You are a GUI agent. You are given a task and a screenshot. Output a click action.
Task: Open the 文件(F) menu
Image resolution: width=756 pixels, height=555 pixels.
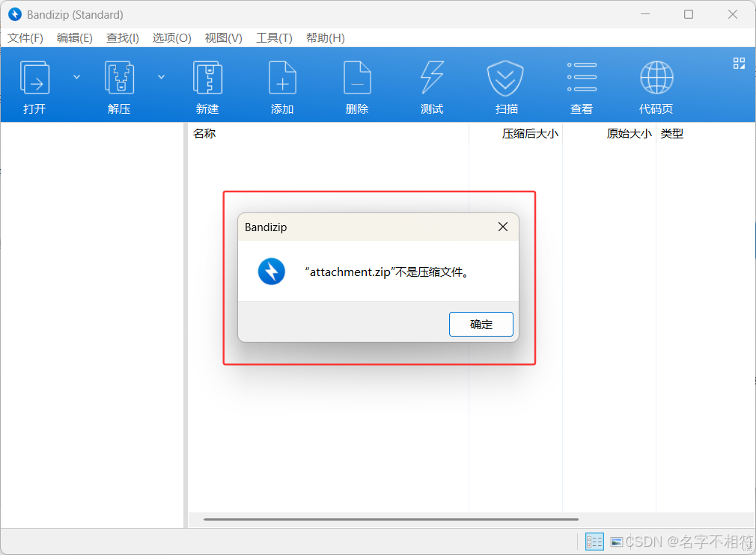tap(25, 38)
